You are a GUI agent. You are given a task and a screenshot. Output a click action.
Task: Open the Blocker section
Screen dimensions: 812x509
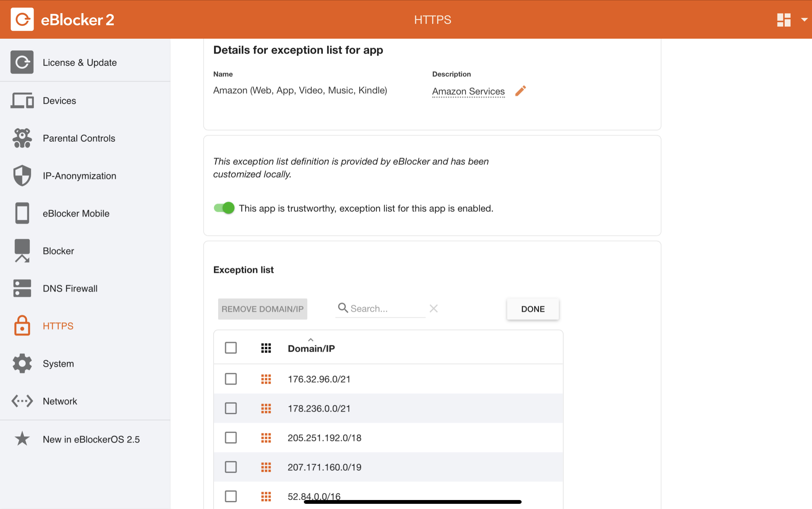[x=58, y=251]
